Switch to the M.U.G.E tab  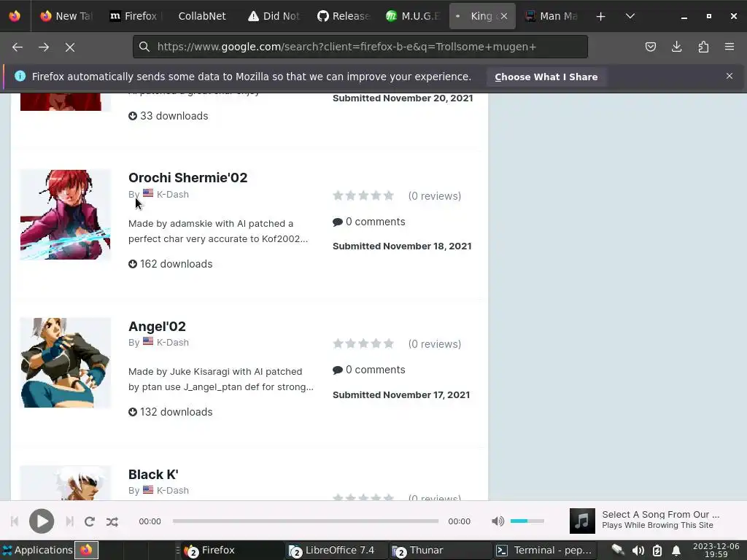coord(412,16)
